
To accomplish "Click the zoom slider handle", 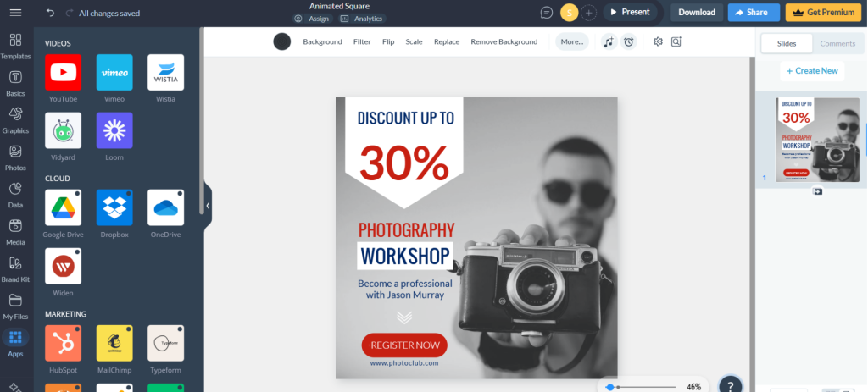I will [x=610, y=387].
